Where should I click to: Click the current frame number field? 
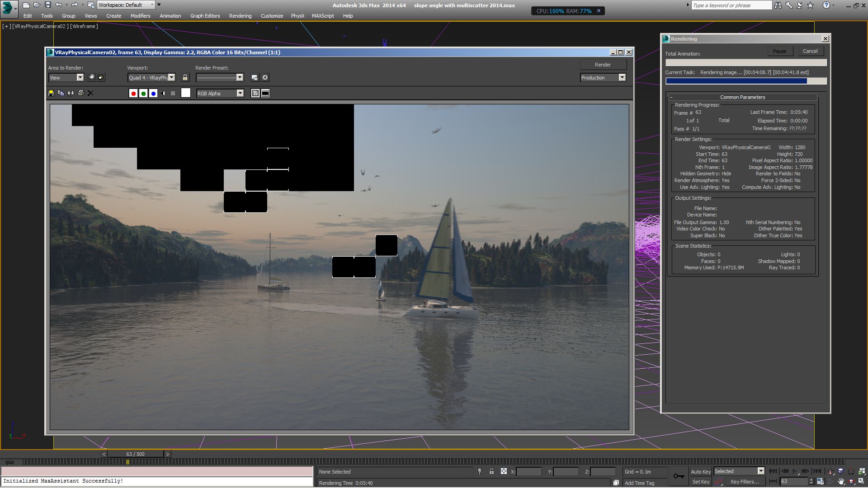[793, 482]
